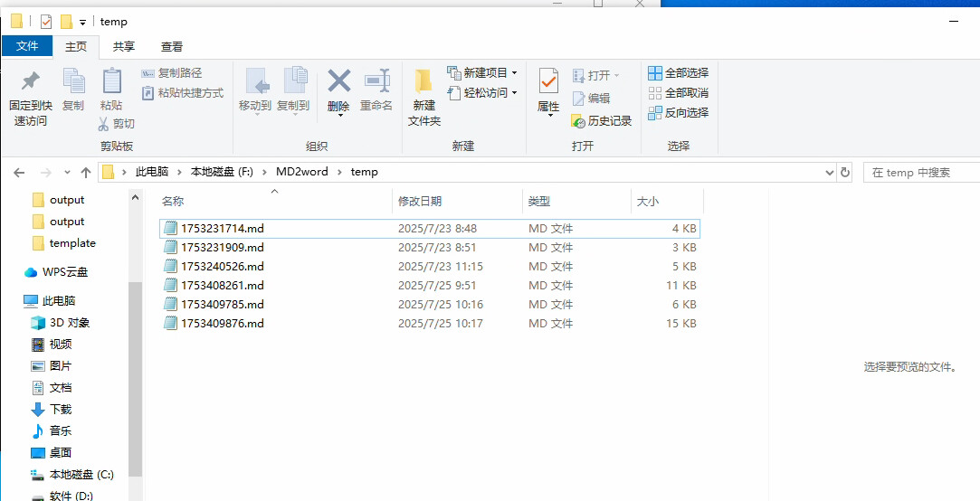Open 3D 对象 in the sidebar

(61, 323)
